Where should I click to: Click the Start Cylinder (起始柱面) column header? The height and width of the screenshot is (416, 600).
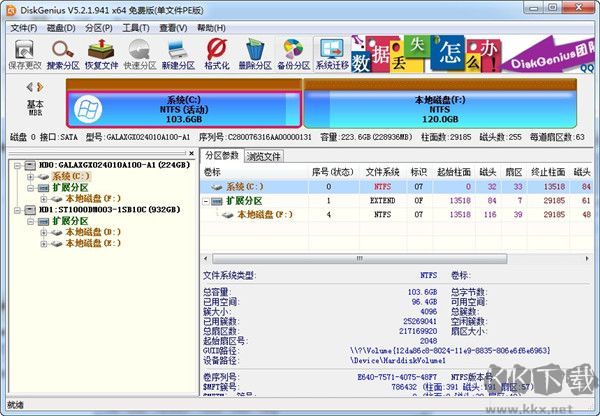454,172
